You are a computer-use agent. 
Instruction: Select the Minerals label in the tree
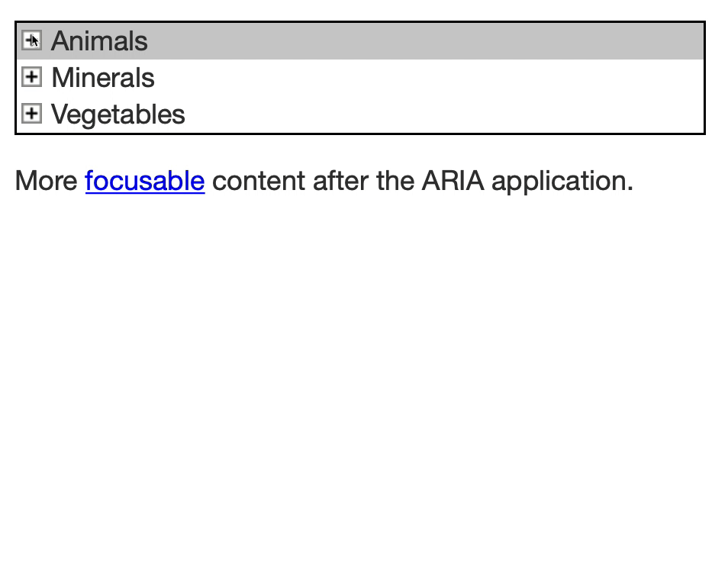coord(102,78)
